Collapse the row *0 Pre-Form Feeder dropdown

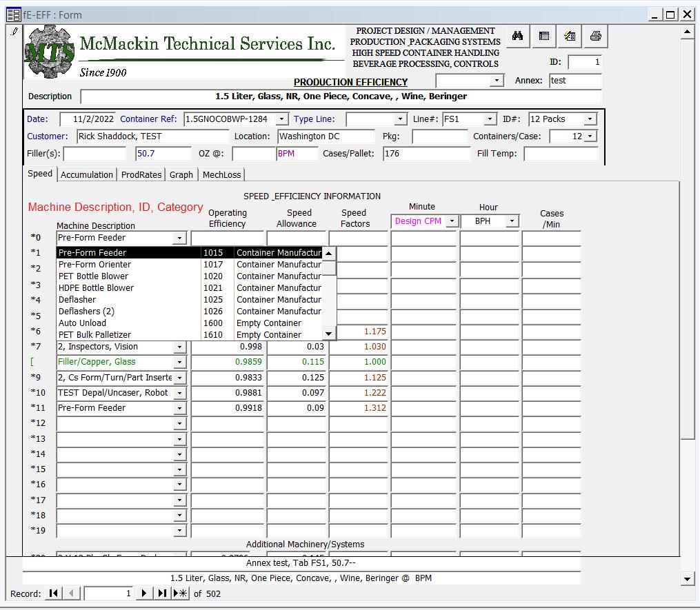click(179, 238)
